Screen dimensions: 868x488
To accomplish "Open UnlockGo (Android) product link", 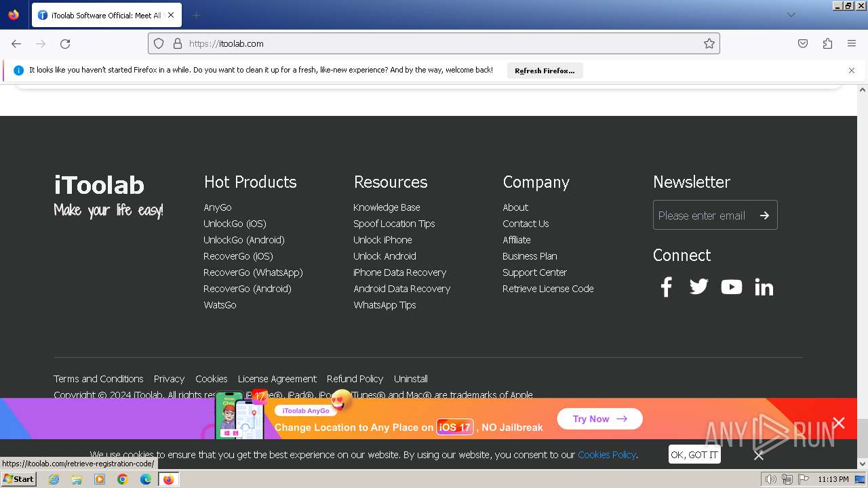I will tap(244, 240).
